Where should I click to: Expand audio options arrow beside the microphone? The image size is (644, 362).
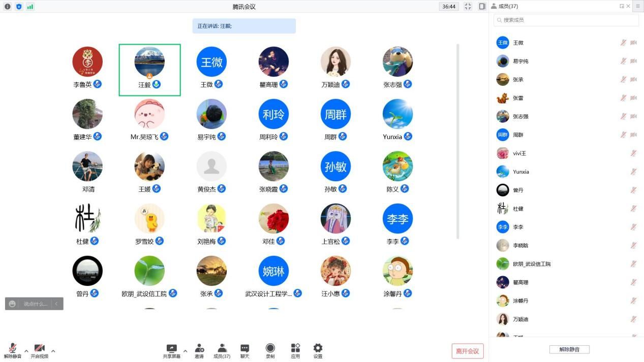pyautogui.click(x=26, y=351)
